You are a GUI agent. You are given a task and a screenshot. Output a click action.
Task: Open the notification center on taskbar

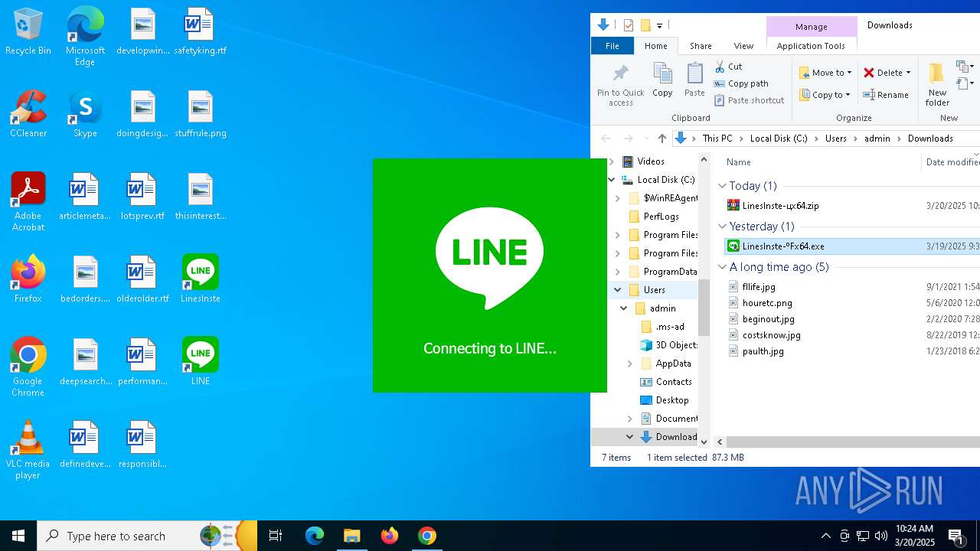[956, 536]
